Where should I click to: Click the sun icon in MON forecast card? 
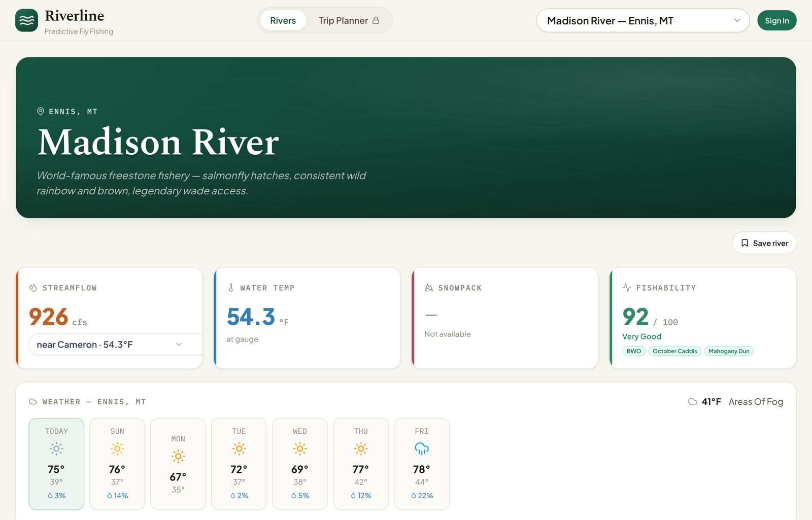point(178,456)
